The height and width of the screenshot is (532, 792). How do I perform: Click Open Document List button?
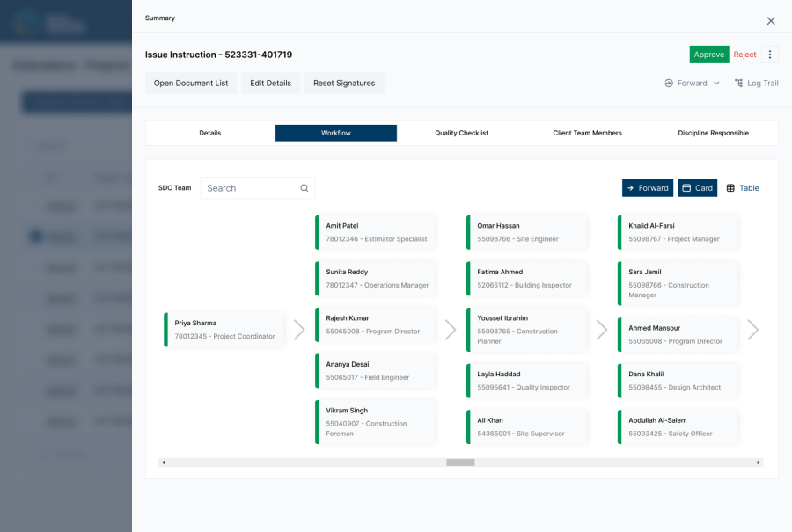click(191, 83)
